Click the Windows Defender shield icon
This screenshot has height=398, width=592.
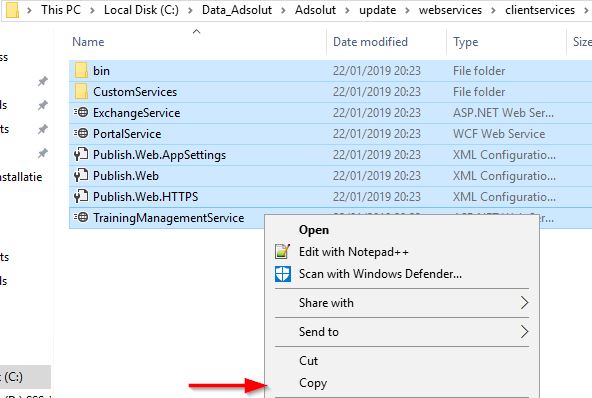[283, 274]
